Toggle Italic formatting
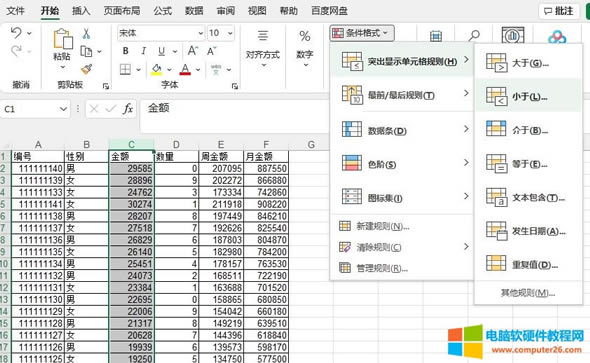Image resolution: width=590 pixels, height=363 pixels. click(143, 51)
